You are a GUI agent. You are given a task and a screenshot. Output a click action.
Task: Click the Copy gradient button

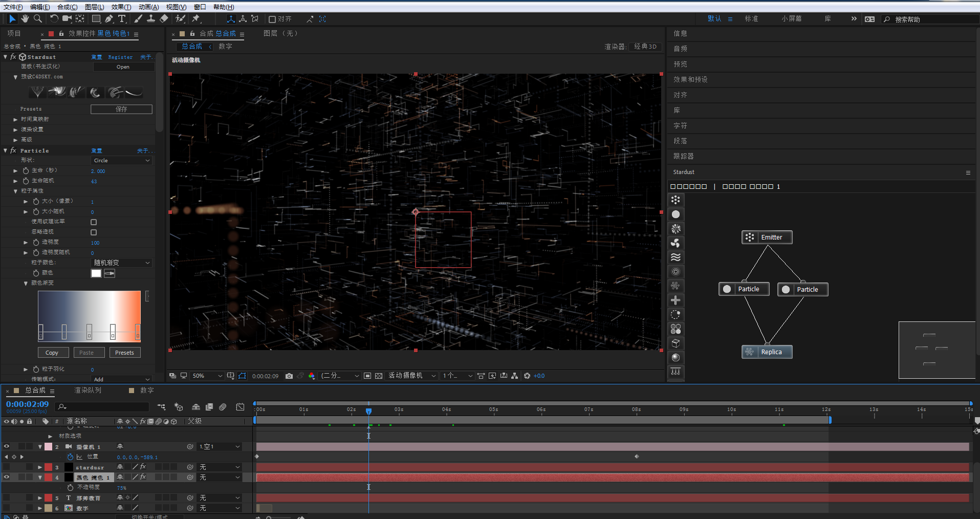(52, 353)
